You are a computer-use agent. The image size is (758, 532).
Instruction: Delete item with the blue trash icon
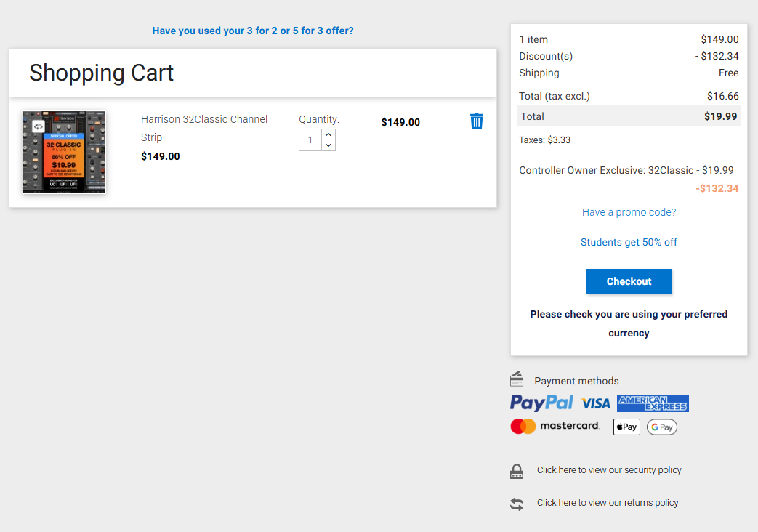[x=477, y=121]
